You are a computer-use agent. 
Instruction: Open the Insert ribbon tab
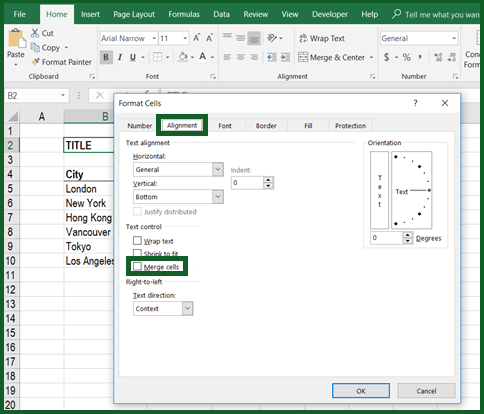[90, 14]
